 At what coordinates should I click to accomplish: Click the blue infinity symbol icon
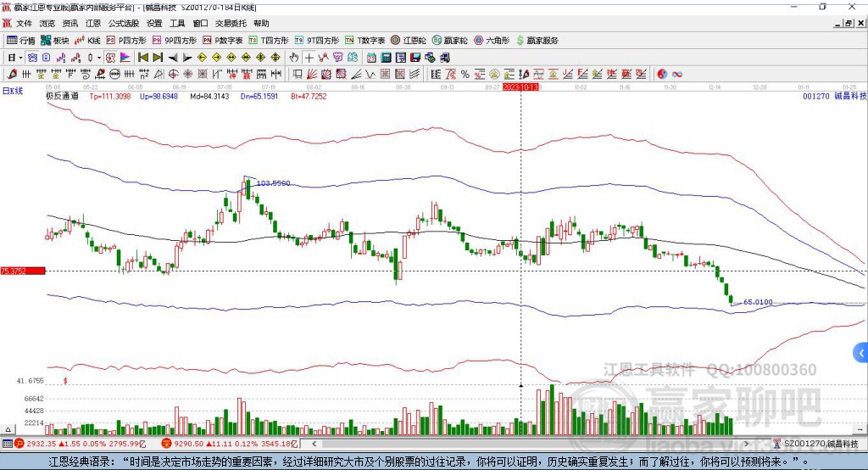pyautogui.click(x=677, y=75)
